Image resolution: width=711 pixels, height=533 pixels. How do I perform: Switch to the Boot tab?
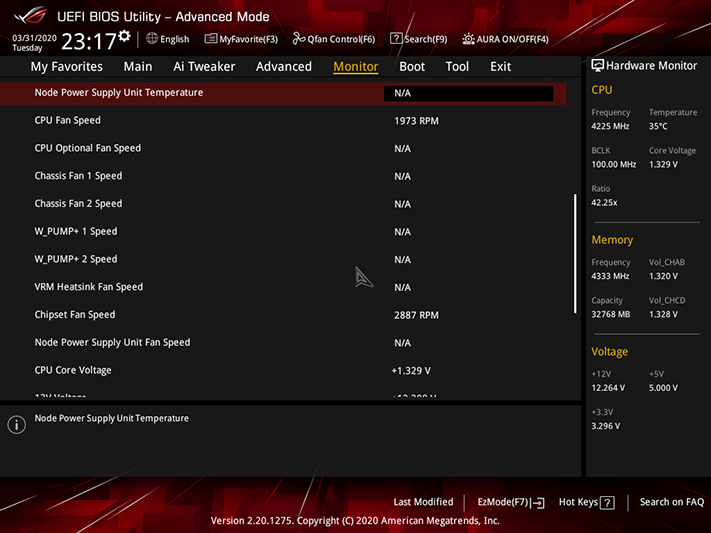[412, 67]
